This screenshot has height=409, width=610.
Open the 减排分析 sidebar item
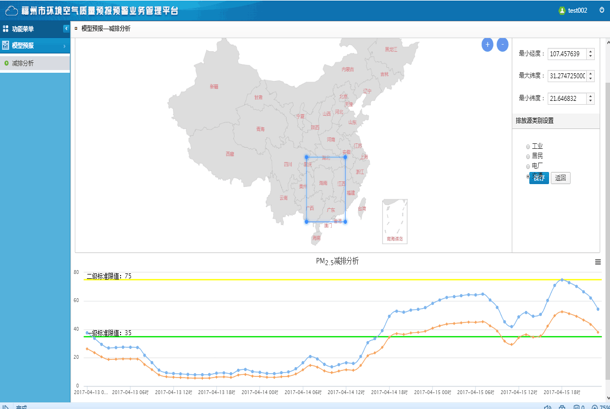[23, 63]
